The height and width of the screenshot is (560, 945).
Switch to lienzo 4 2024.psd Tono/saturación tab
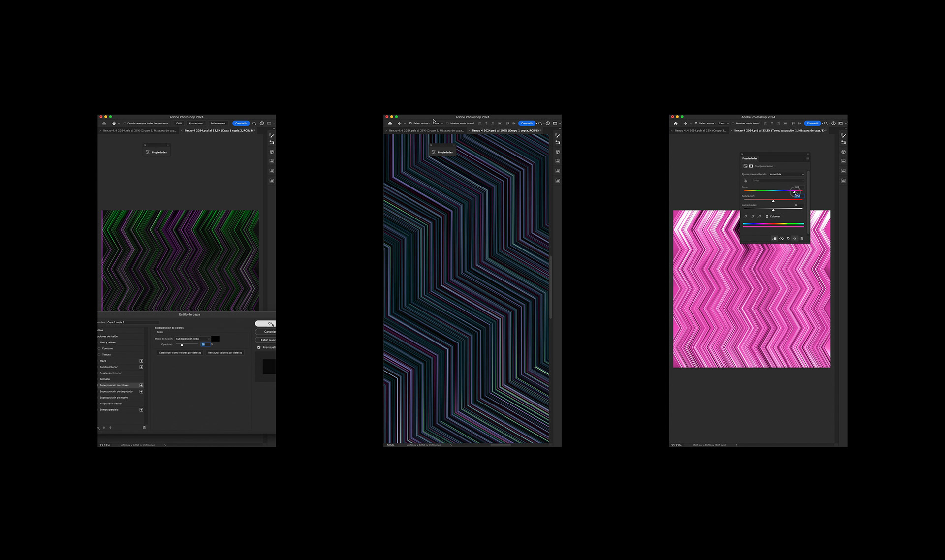(780, 131)
